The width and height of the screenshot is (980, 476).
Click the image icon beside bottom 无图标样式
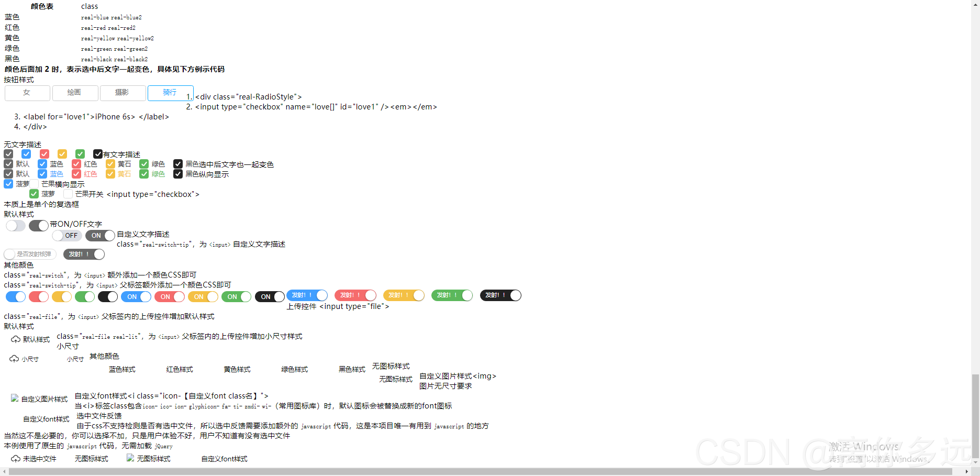tap(130, 458)
